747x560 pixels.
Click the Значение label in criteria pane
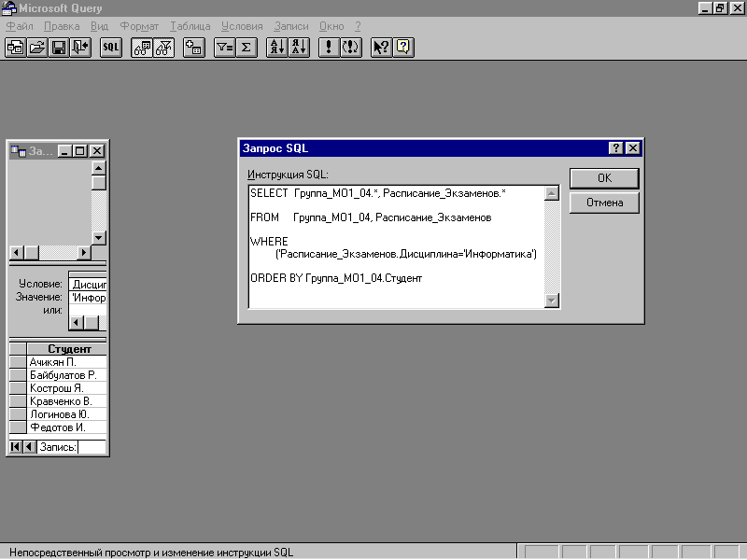39,297
